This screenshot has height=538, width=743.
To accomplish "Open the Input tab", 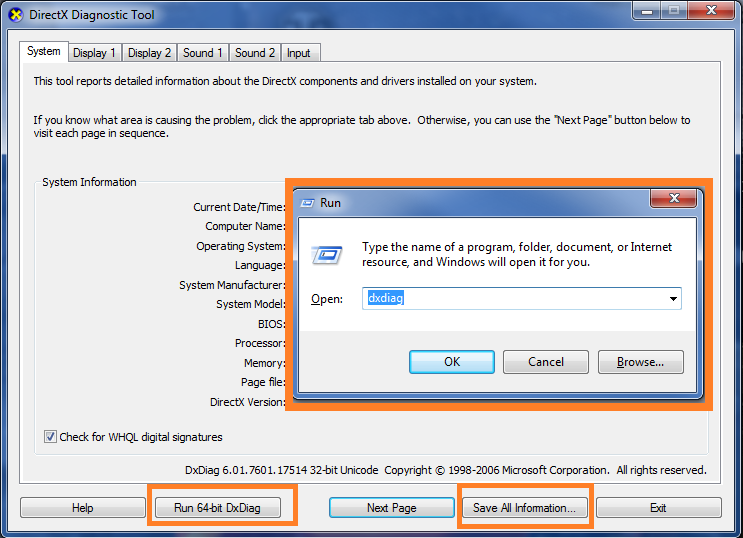I will tap(299, 53).
